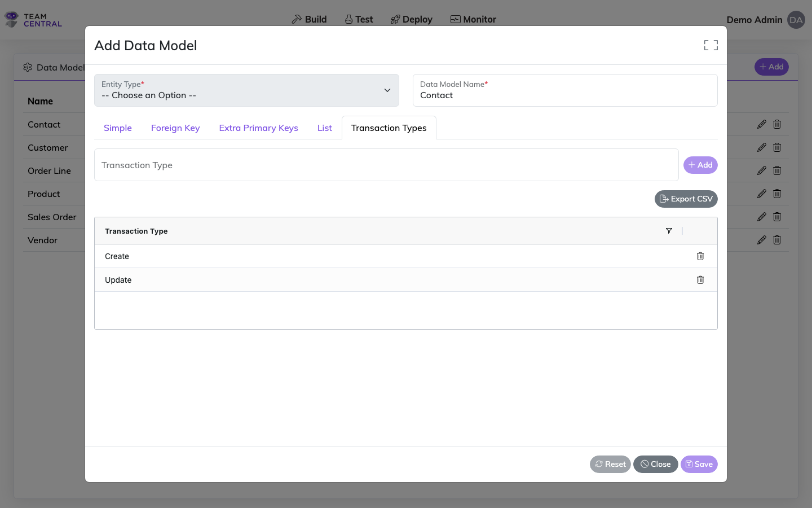
Task: Add a new transaction type
Action: click(700, 165)
